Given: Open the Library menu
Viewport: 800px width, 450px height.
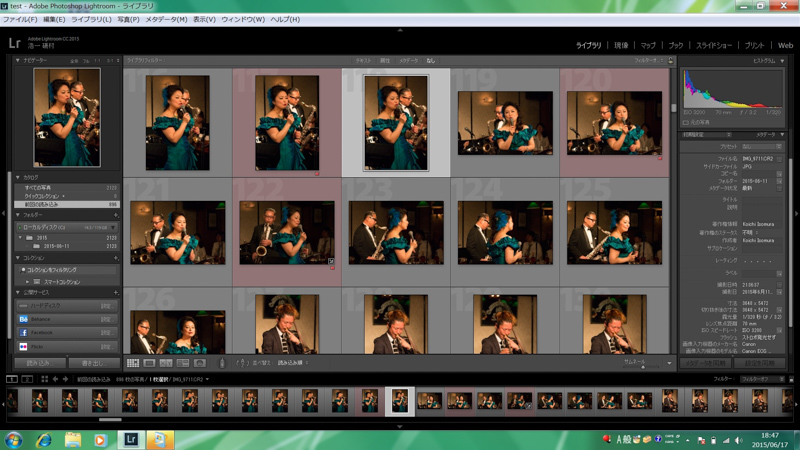Looking at the screenshot, I should click(x=91, y=19).
